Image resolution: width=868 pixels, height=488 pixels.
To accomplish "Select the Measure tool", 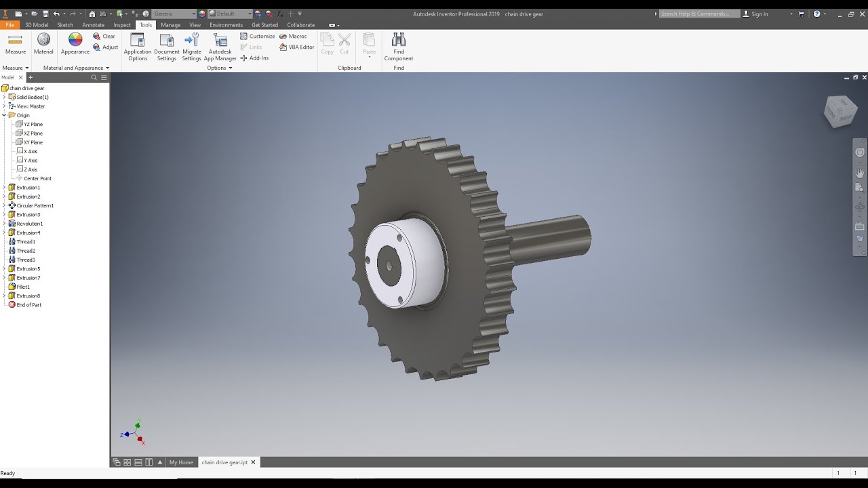I will 15,45.
